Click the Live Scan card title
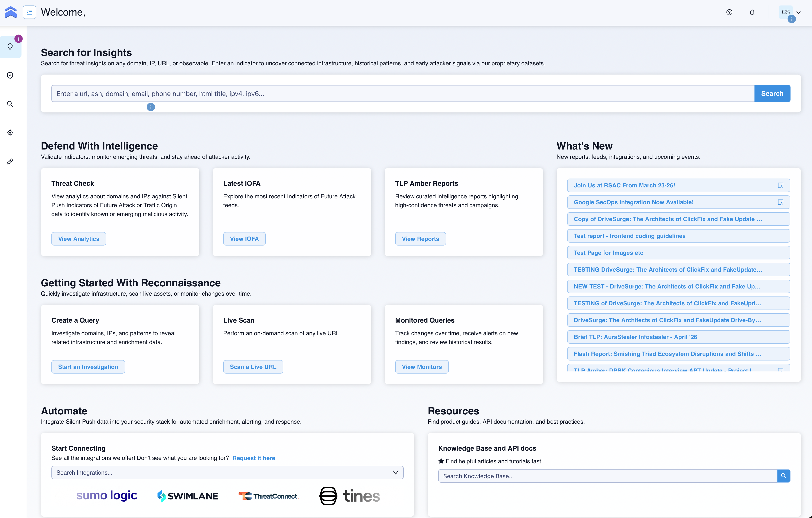The height and width of the screenshot is (518, 812). click(239, 320)
